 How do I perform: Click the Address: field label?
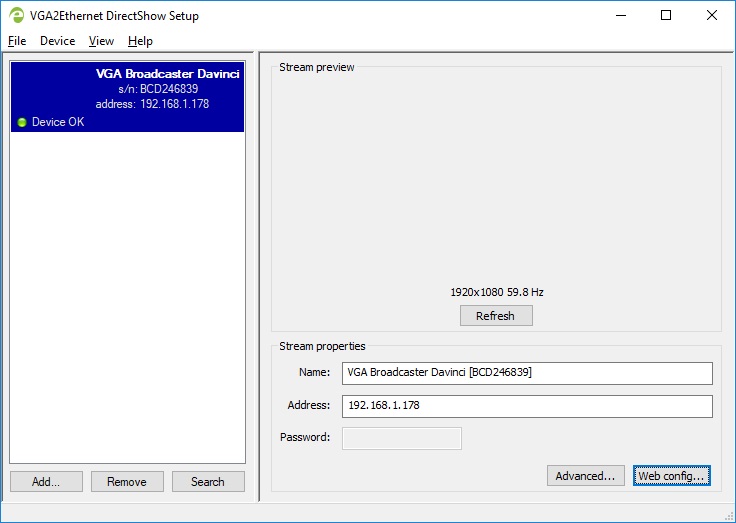(308, 405)
